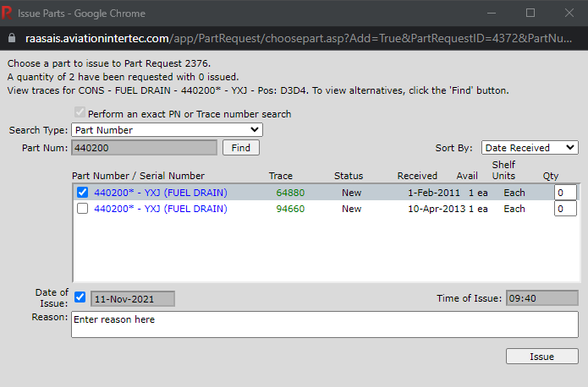Click the Issue button
The height and width of the screenshot is (387, 588).
[x=541, y=357]
